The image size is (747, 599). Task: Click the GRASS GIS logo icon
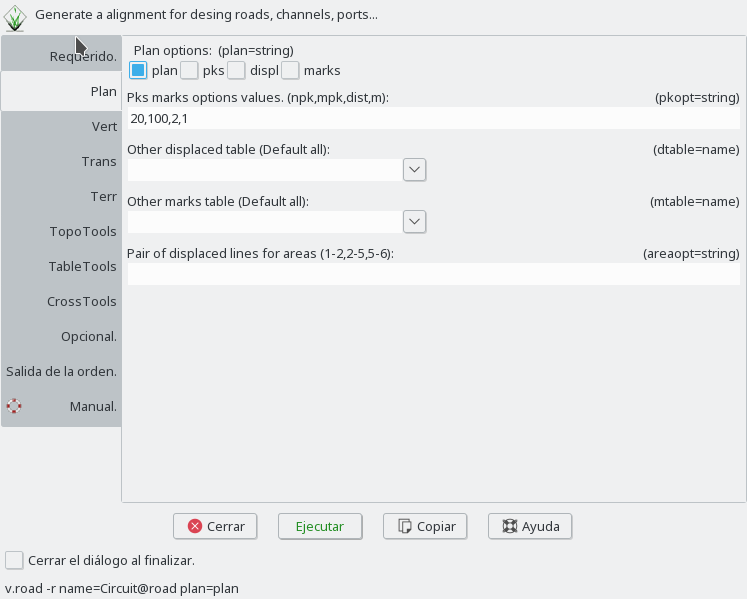(14, 17)
